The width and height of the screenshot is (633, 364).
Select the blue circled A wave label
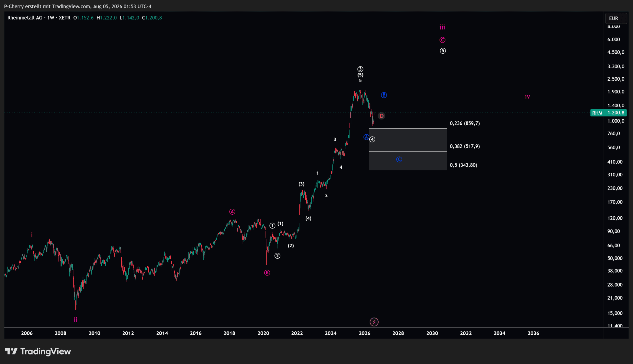tap(366, 137)
